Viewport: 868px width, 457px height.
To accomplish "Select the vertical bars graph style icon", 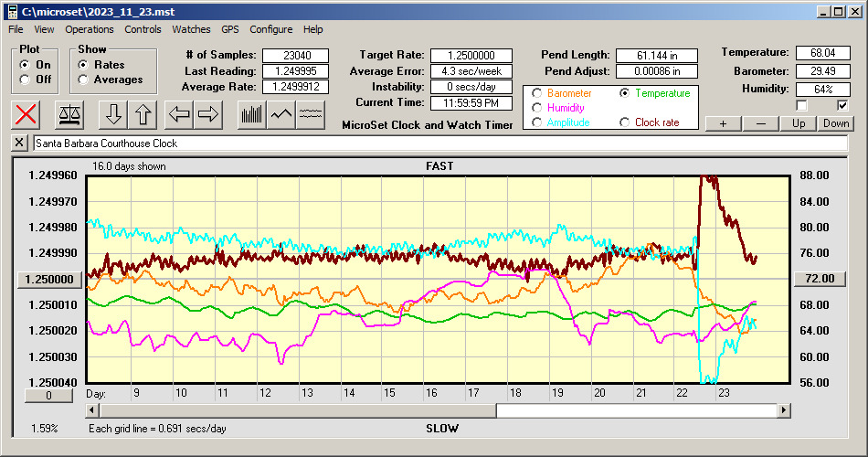I will coord(251,114).
